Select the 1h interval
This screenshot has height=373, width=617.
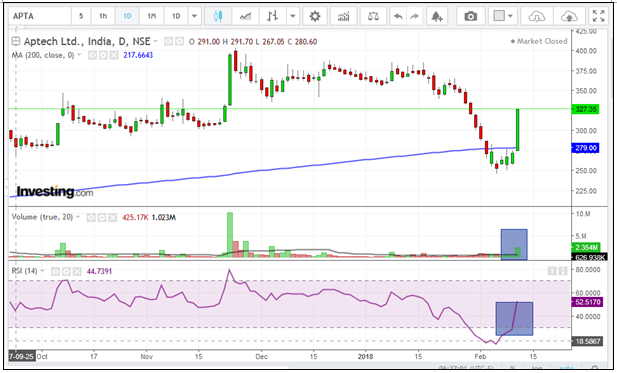coord(103,16)
